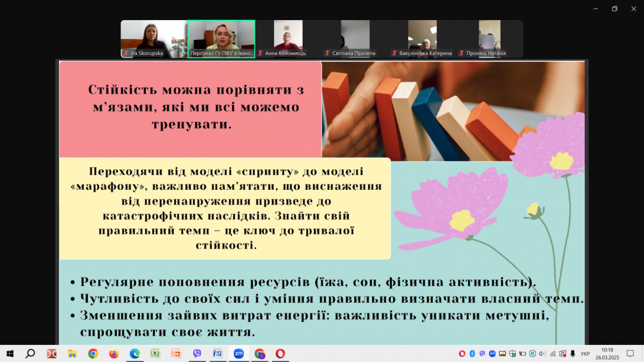This screenshot has width=644, height=362.
Task: Open Bluetooth tray icon
Action: click(472, 353)
